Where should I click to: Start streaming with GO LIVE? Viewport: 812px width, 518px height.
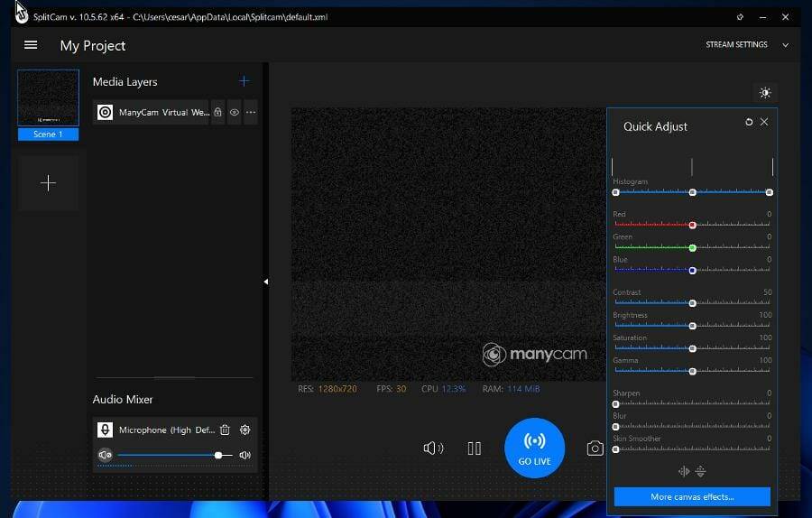click(x=534, y=448)
